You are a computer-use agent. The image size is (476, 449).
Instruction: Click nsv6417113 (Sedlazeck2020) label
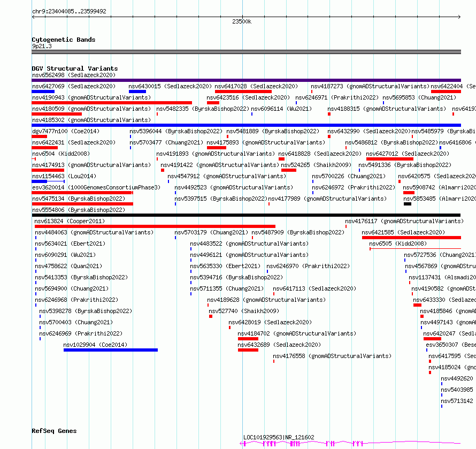coord(314,288)
